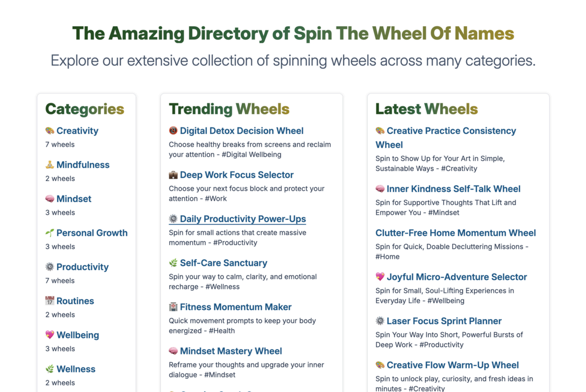Click the briefcase icon on Deep Work Focus Selector
The image size is (586, 392).
coord(174,175)
